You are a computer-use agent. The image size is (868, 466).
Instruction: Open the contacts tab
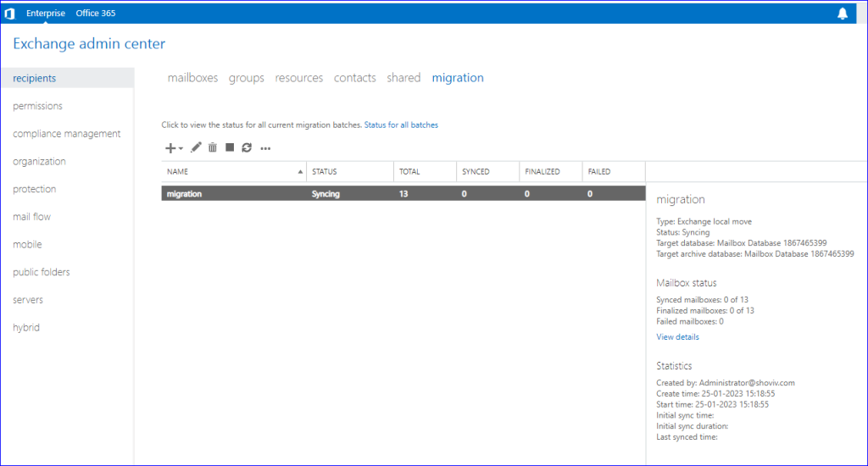355,78
